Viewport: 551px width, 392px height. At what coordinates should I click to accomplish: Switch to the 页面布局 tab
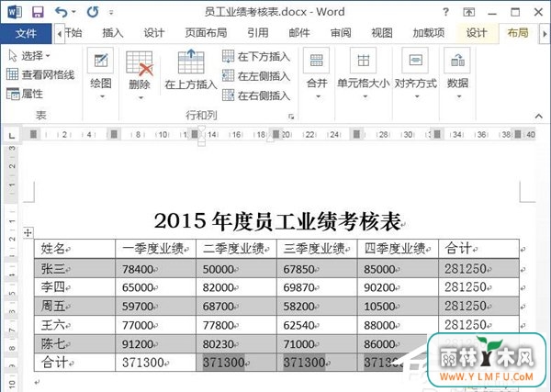206,33
